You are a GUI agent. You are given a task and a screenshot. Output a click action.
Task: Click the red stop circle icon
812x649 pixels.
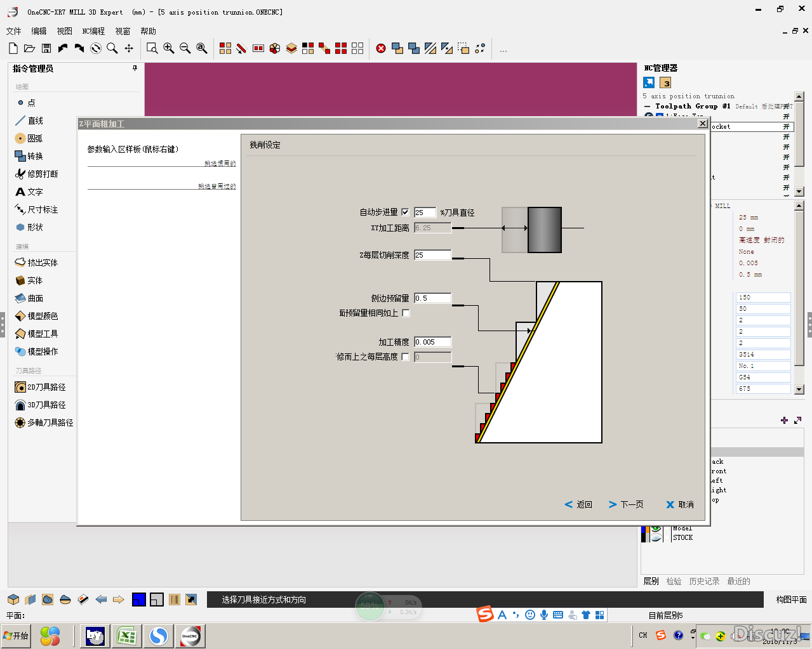381,48
